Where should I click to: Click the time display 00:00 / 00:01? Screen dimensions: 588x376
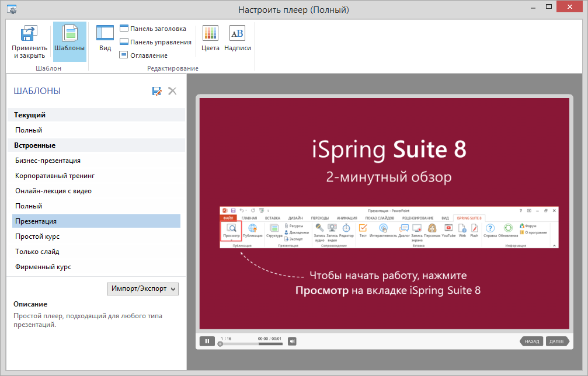[x=270, y=339]
